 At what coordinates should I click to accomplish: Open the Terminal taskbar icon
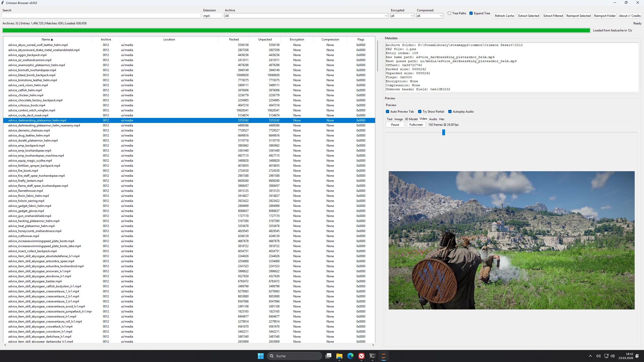(373, 356)
